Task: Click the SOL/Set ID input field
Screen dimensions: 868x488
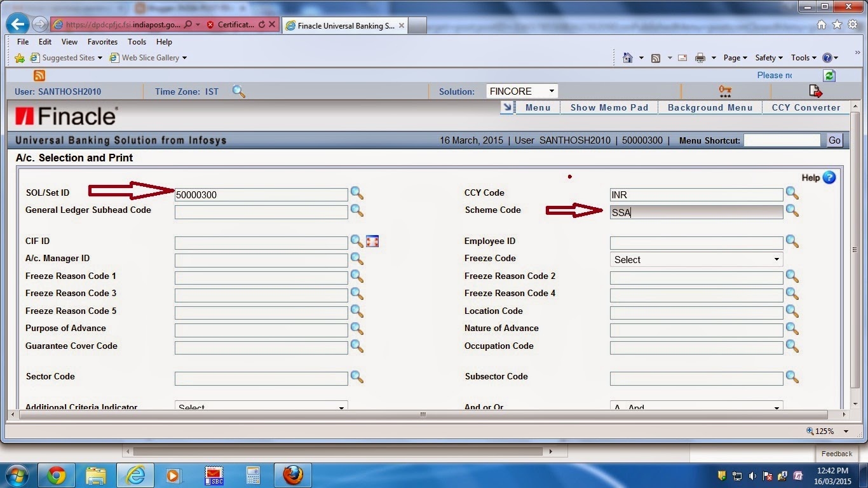Action: click(x=261, y=195)
